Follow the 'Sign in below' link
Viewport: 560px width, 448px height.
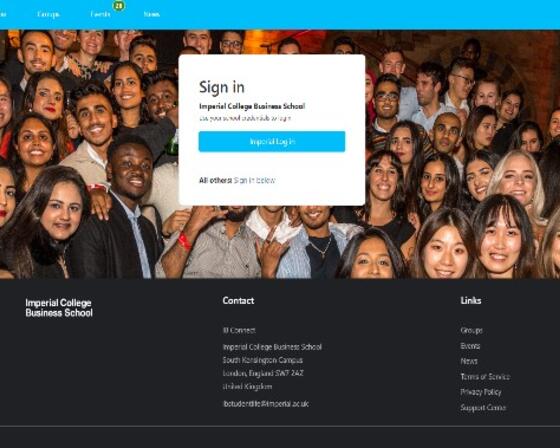click(x=254, y=180)
